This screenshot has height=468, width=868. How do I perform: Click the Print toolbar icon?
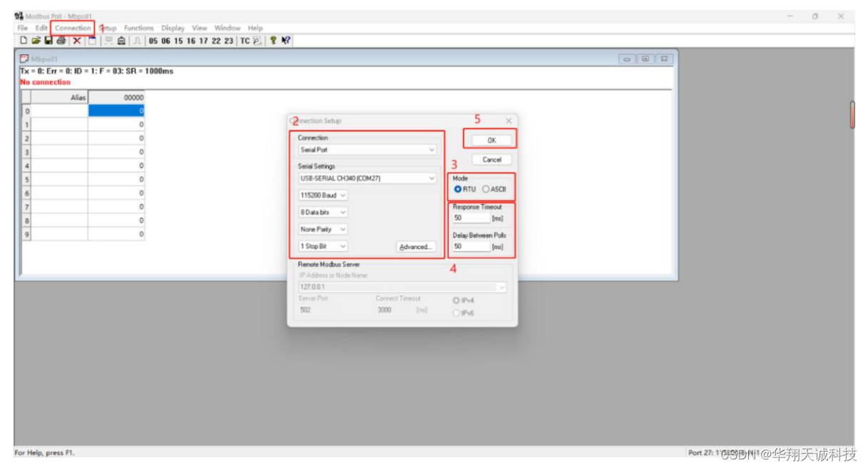point(61,41)
